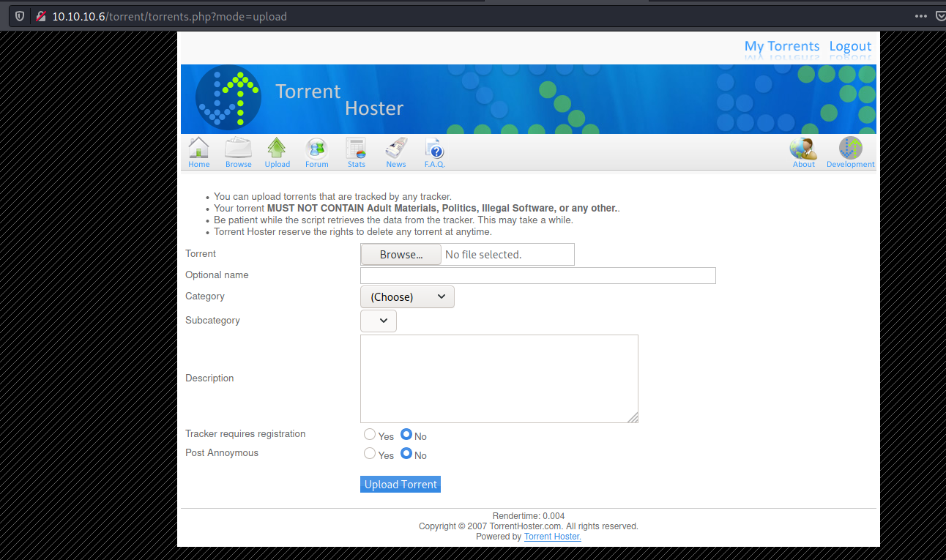946x560 pixels.
Task: Click the Upload Torrent button
Action: point(401,485)
